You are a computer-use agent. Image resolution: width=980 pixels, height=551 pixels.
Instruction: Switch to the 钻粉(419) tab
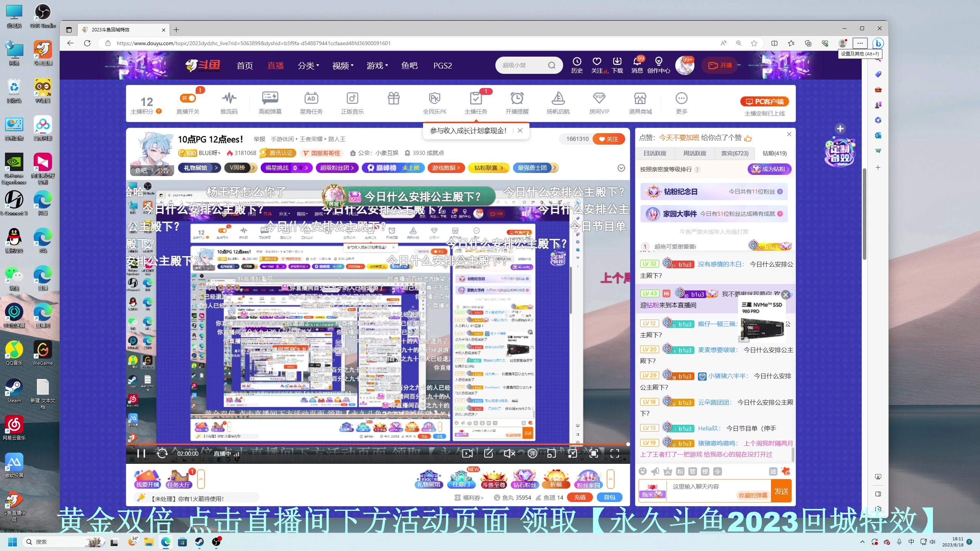point(774,153)
